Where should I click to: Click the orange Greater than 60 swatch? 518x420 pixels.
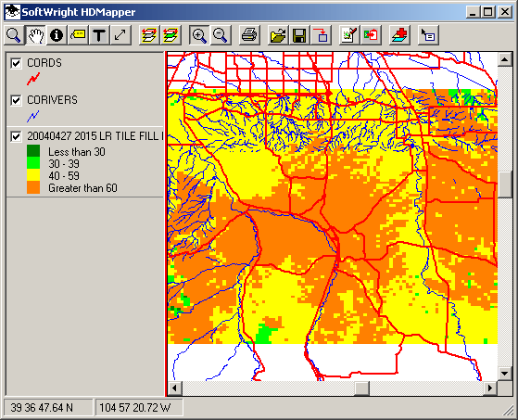click(x=33, y=187)
